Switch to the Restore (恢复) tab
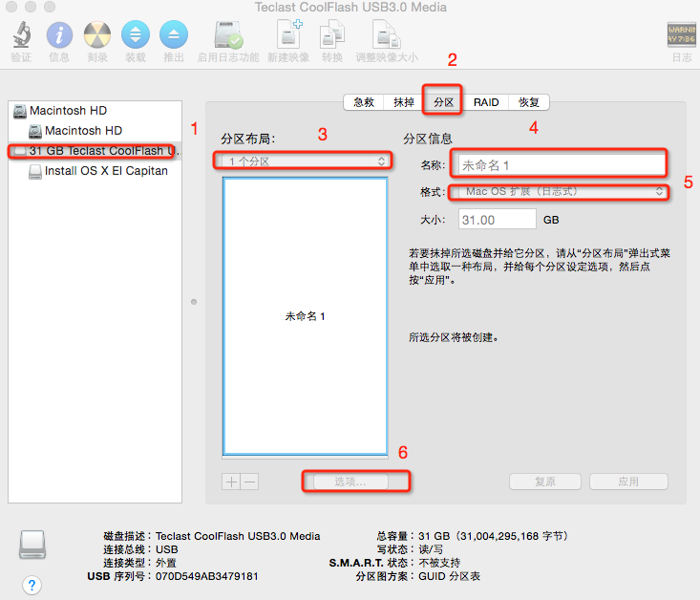 pyautogui.click(x=528, y=102)
